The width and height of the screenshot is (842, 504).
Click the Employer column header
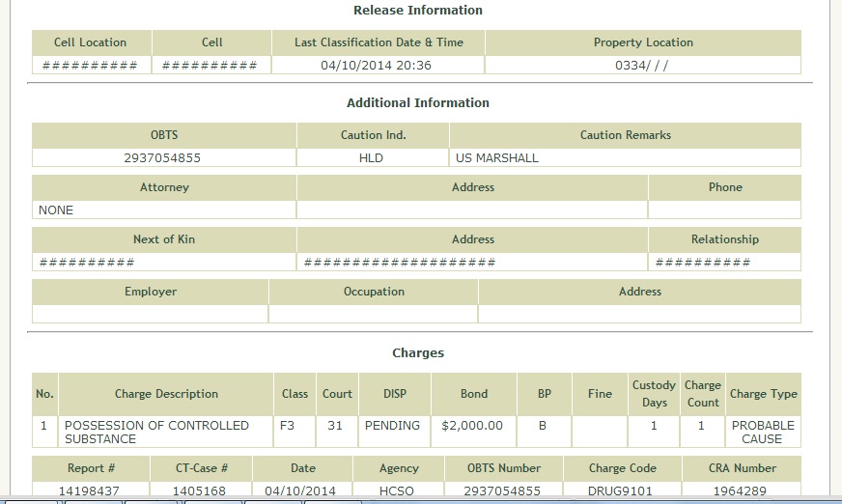(151, 292)
